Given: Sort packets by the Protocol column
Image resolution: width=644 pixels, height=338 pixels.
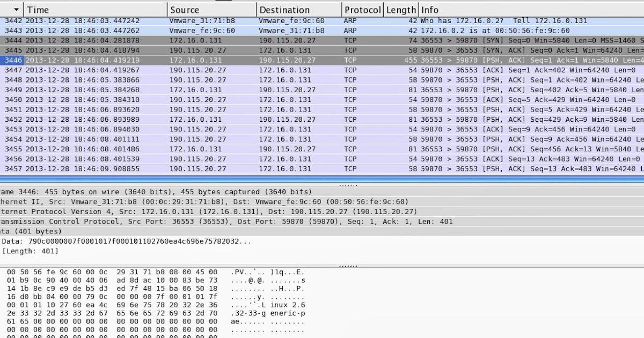Looking at the screenshot, I should click(362, 9).
